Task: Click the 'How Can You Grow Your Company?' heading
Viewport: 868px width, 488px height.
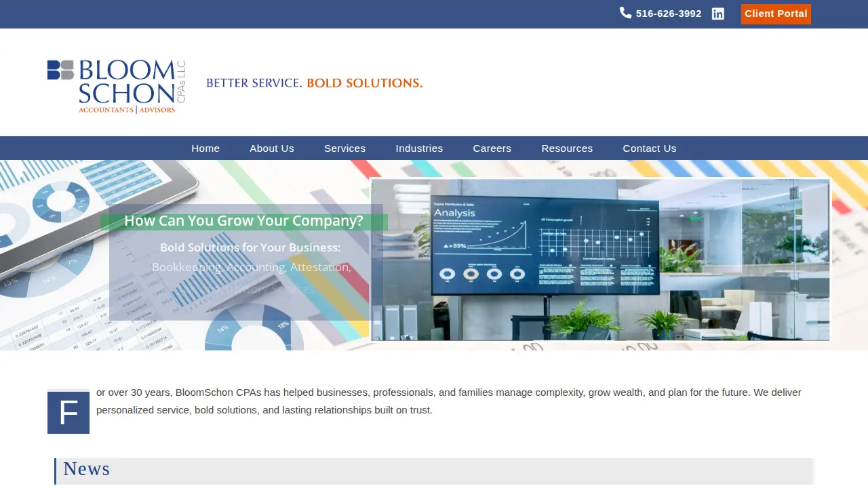Action: (243, 221)
